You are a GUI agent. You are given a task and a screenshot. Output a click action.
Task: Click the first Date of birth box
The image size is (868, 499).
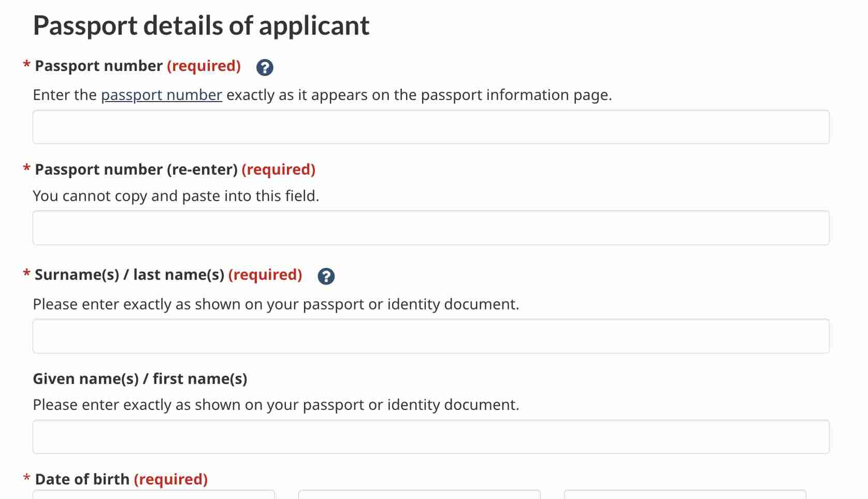(153, 496)
